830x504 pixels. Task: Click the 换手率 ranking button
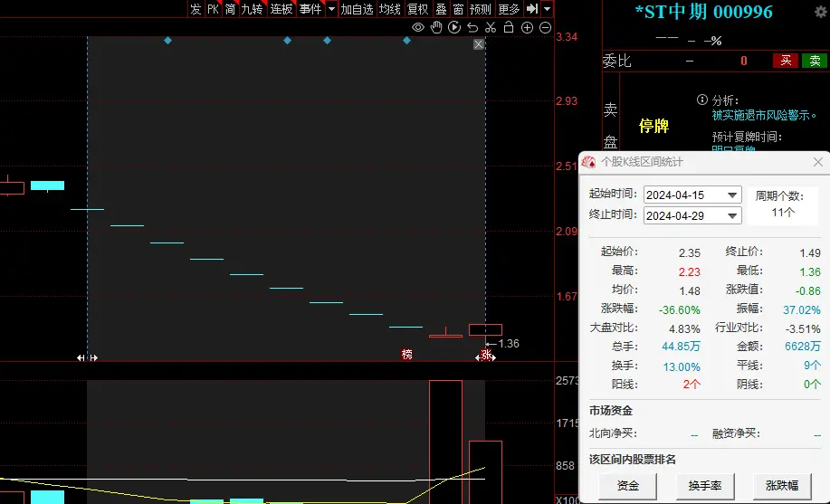click(x=704, y=486)
